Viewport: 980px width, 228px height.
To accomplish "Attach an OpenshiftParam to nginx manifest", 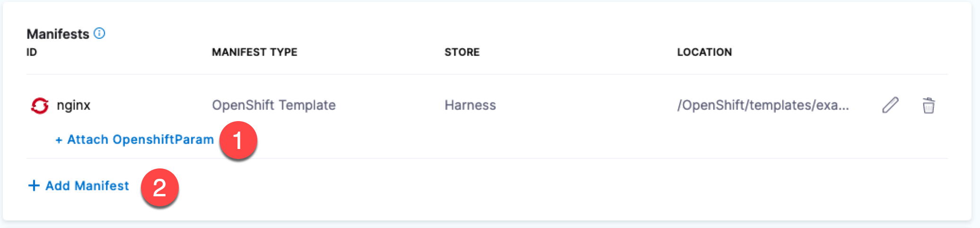I will (140, 140).
